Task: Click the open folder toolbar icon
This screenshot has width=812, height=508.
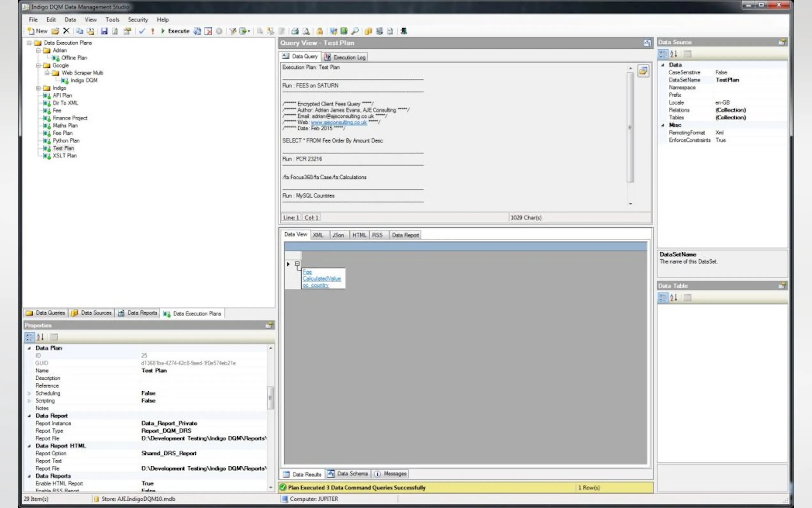Action: [x=55, y=31]
